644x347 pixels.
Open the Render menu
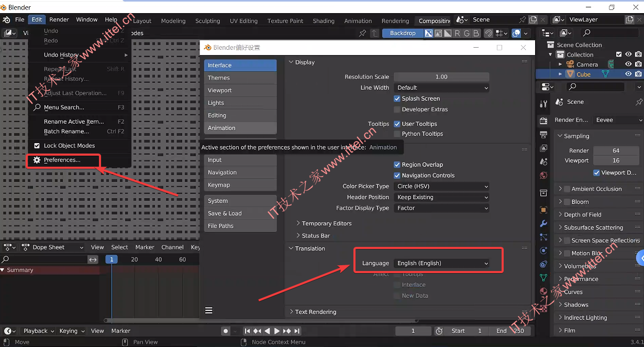[x=59, y=20]
